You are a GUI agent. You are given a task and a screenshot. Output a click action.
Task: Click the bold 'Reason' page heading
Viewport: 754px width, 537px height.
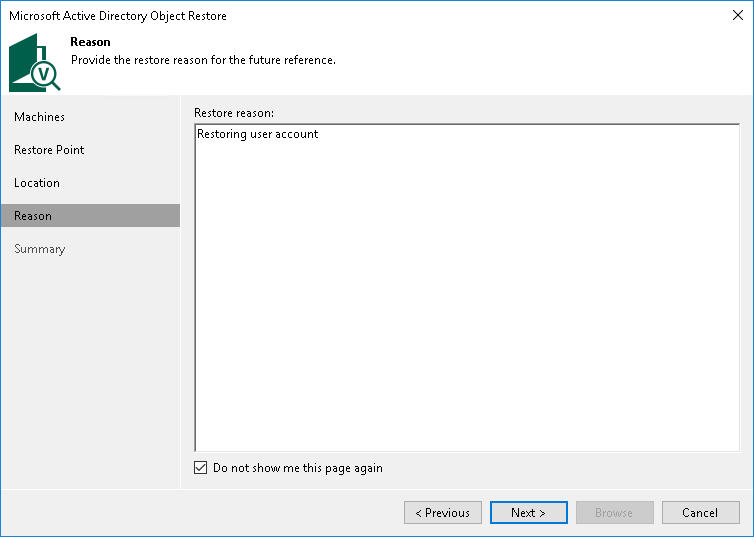tap(90, 42)
